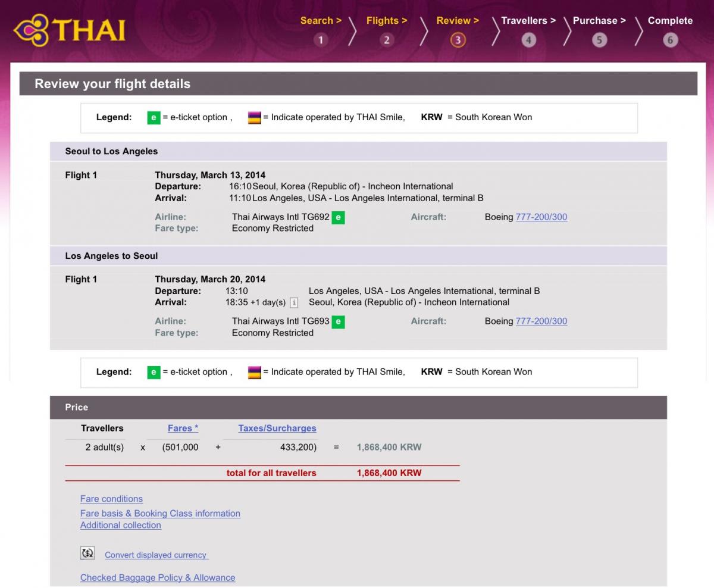Select the Review step in progress bar
The image size is (714, 588).
pos(458,21)
